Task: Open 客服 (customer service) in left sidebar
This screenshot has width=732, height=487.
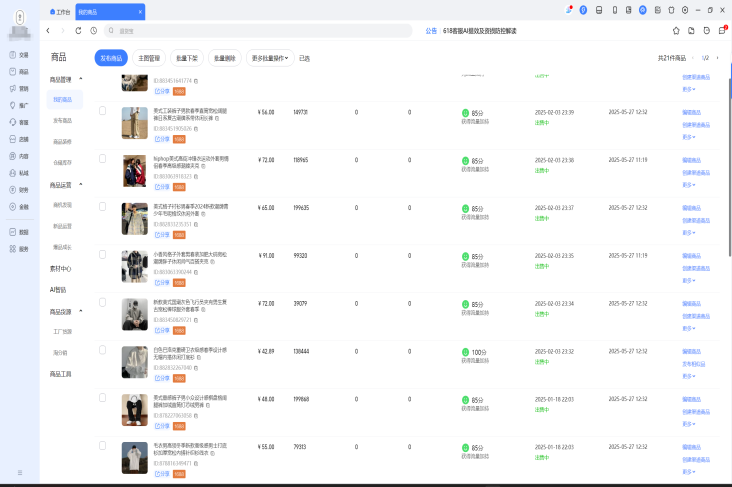Action: (18, 122)
